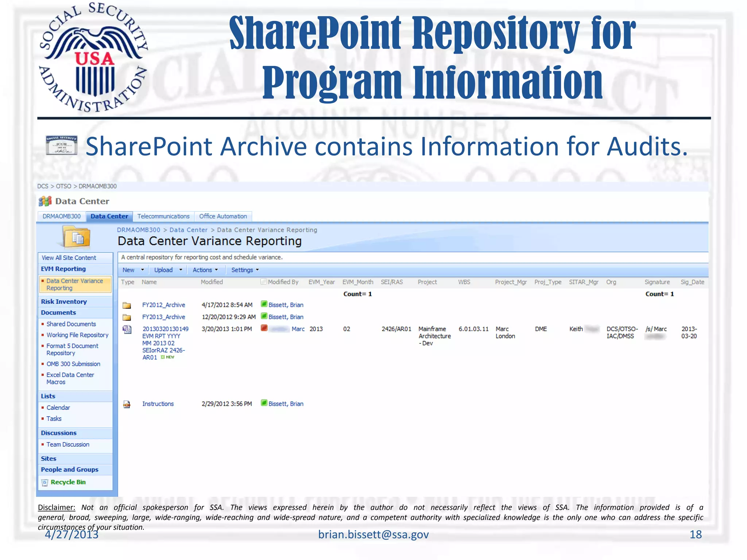Click green presence icon beside FY2012 Bissett, Brian

(x=264, y=304)
